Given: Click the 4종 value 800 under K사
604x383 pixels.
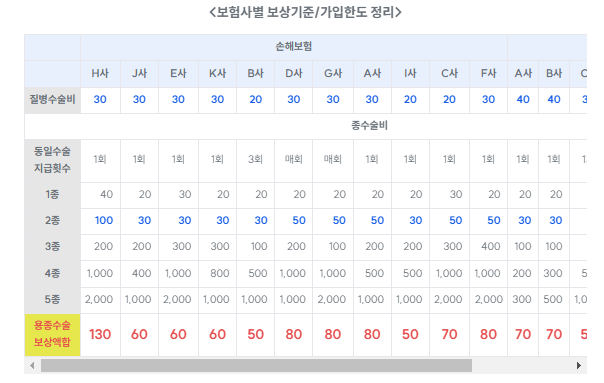Looking at the screenshot, I should [220, 273].
